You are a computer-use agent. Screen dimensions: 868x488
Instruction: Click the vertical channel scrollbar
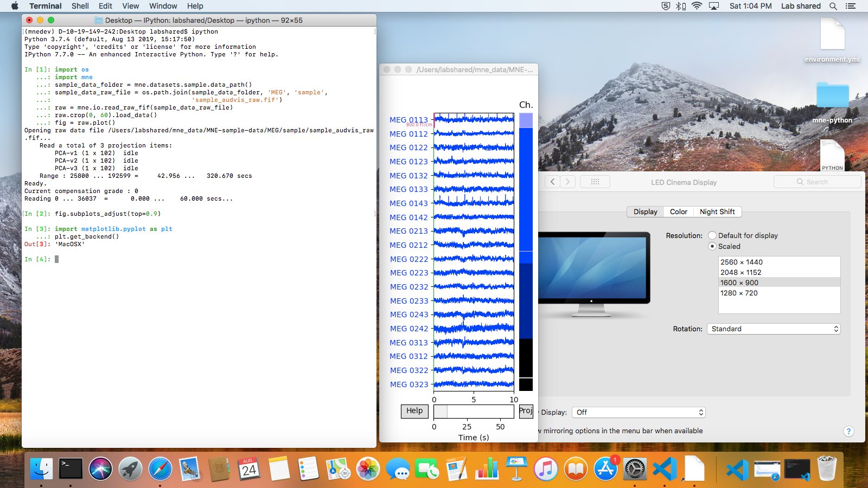[x=526, y=252]
